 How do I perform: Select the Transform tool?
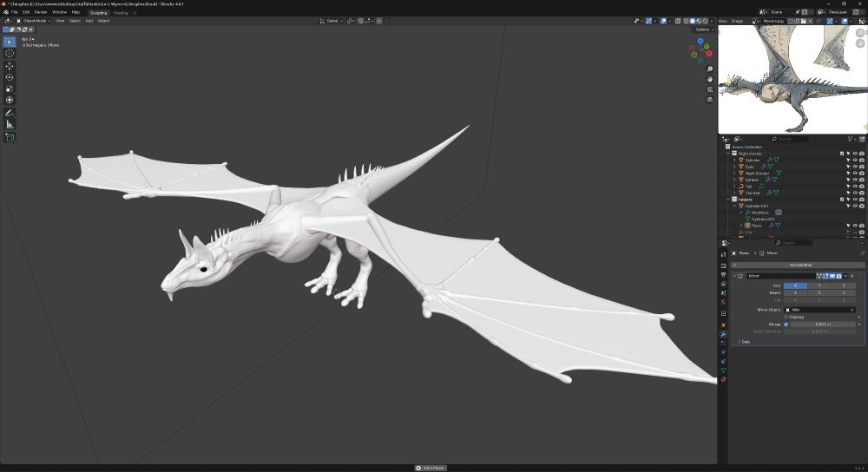click(10, 100)
